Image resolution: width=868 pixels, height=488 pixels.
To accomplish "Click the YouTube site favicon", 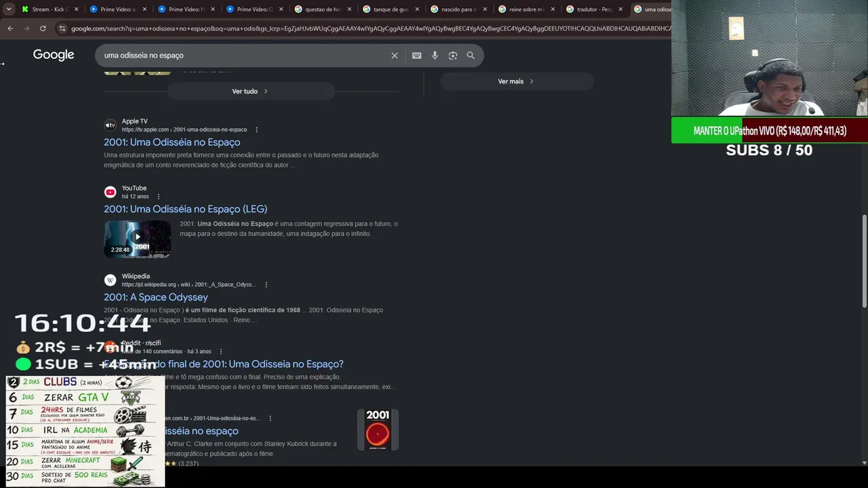I will [110, 192].
